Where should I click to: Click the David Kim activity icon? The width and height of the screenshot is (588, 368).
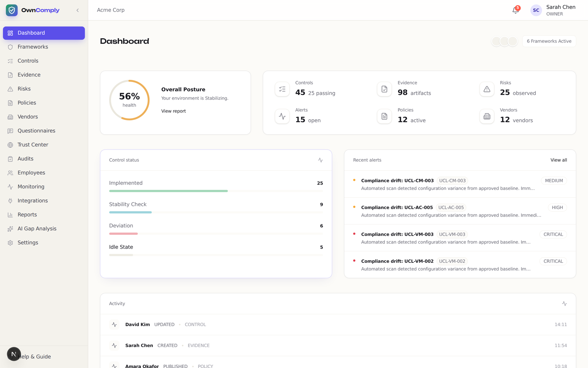click(114, 325)
